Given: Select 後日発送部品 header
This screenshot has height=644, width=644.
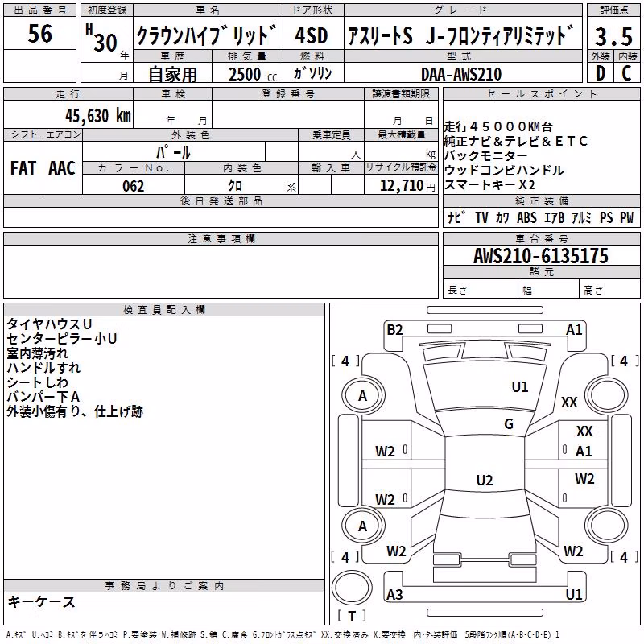Looking at the screenshot, I should pyautogui.click(x=221, y=200).
